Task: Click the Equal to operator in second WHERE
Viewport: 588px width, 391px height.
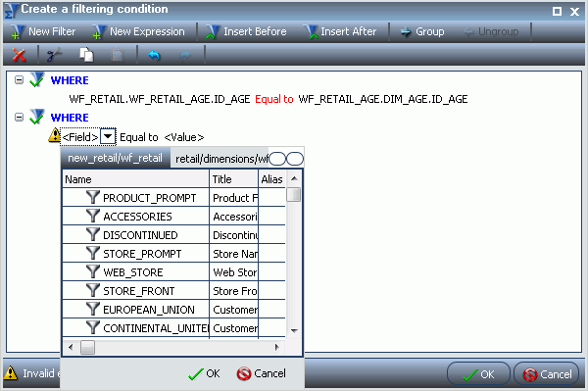Action: click(139, 137)
